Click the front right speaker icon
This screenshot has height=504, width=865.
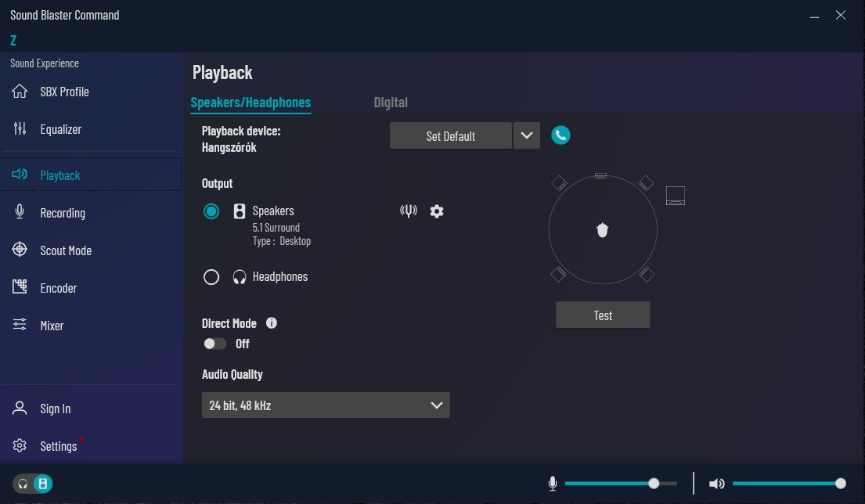coord(646,183)
